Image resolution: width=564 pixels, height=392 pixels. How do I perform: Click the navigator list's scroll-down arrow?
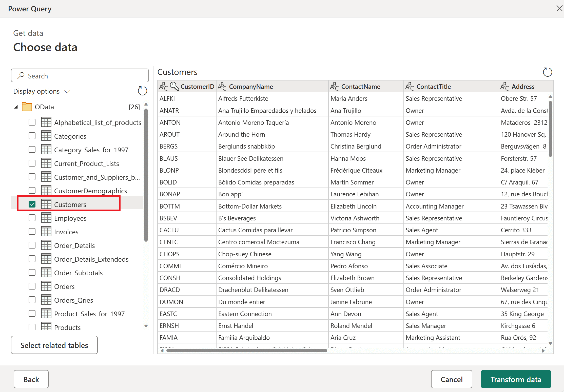tap(146, 326)
